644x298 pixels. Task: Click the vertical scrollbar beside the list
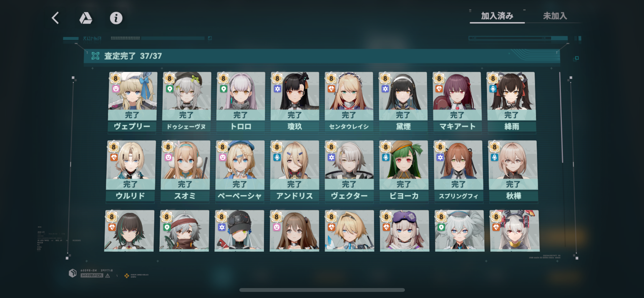pos(562,118)
